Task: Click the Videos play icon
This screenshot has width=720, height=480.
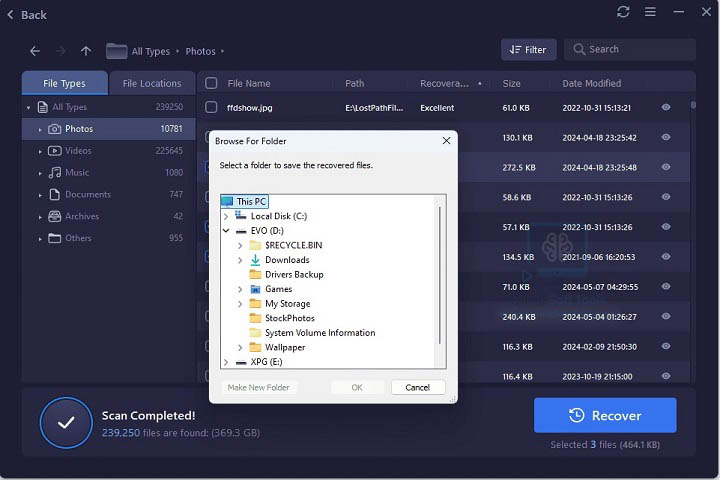Action: pos(55,151)
